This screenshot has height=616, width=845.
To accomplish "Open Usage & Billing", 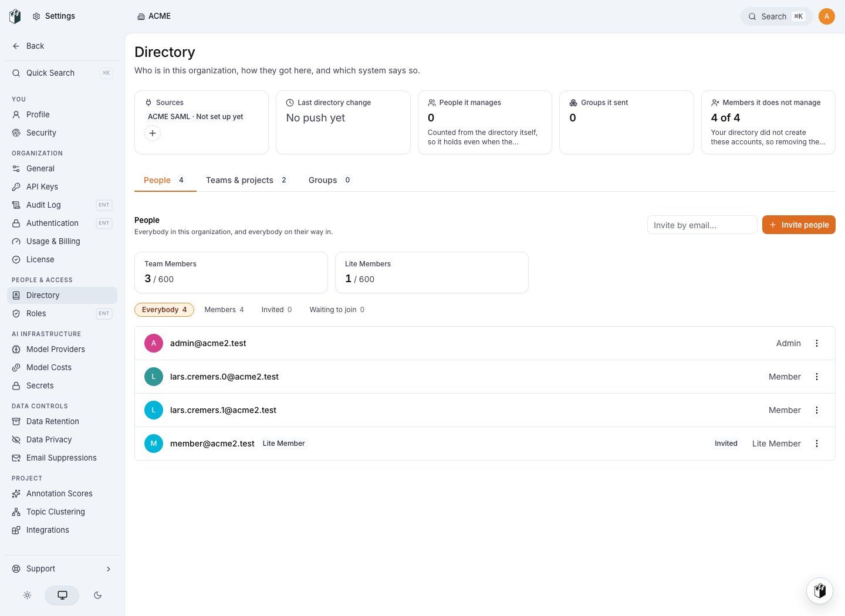I will click(62, 241).
